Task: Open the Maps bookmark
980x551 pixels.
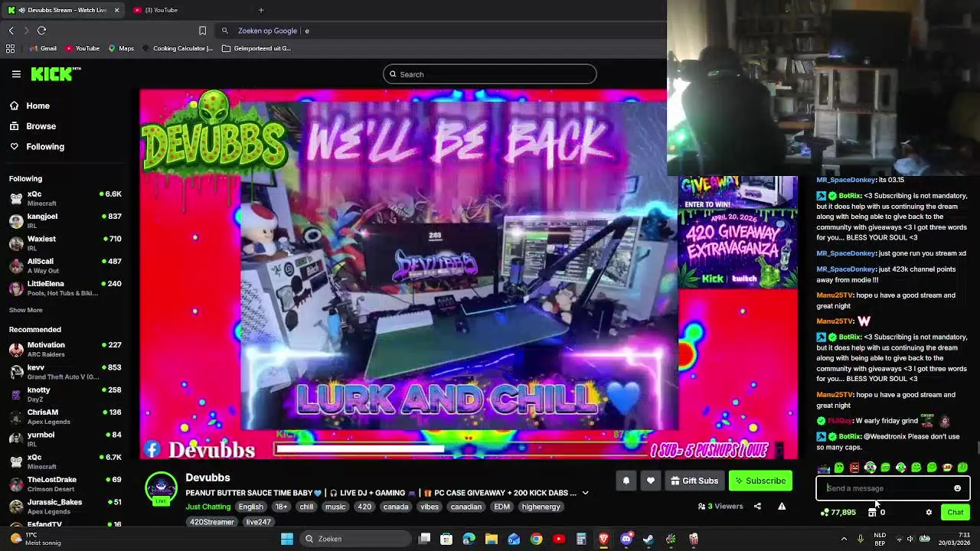Action: pyautogui.click(x=121, y=48)
